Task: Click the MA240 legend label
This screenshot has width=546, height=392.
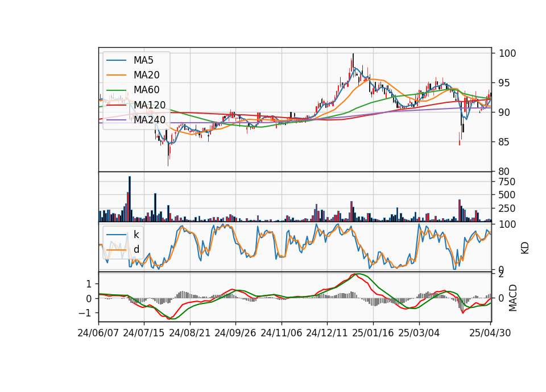Action: pyautogui.click(x=150, y=120)
